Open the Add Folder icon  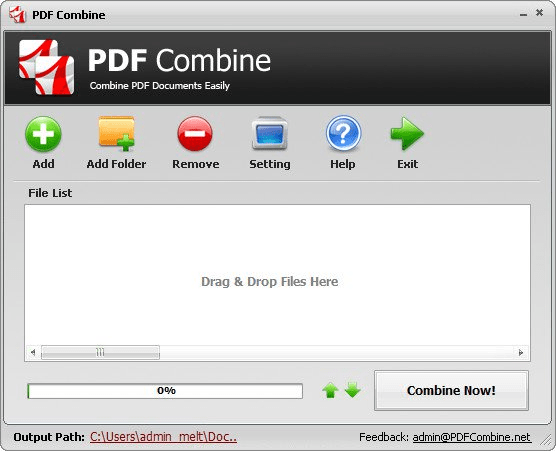116,134
